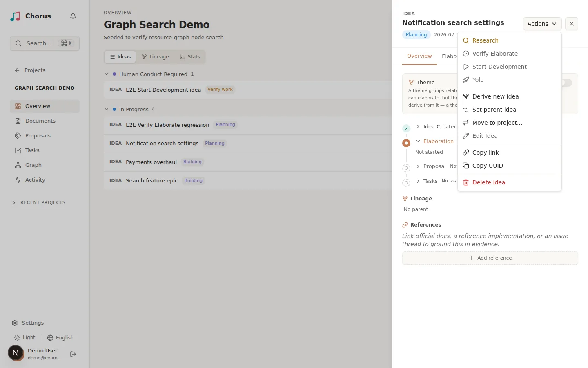The width and height of the screenshot is (588, 368).
Task: Expand the Tasks step in the timeline
Action: click(418, 181)
